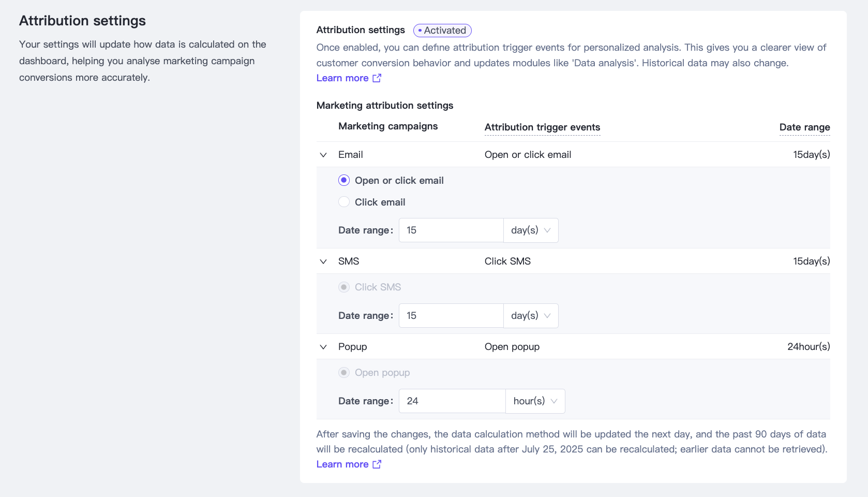Open the Email date range day(s) dropdown
868x497 pixels.
click(x=531, y=230)
